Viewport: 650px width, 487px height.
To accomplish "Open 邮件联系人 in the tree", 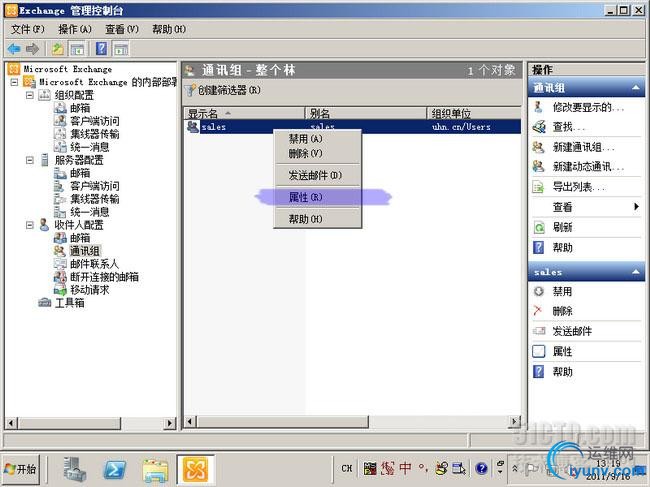I will (94, 264).
